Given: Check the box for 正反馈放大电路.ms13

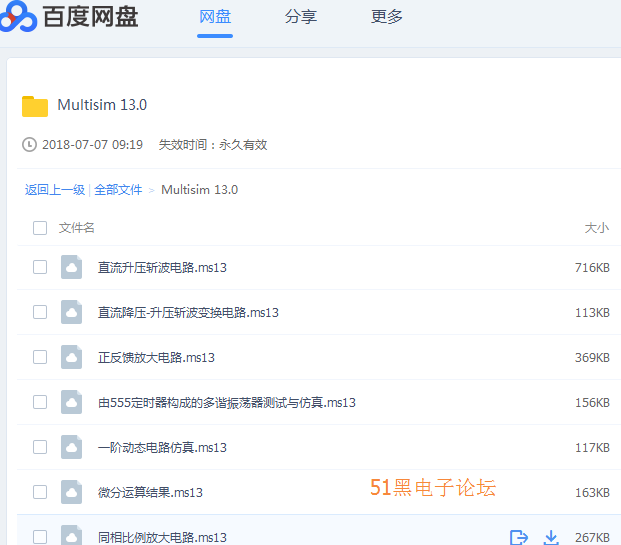Looking at the screenshot, I should pyautogui.click(x=40, y=357).
